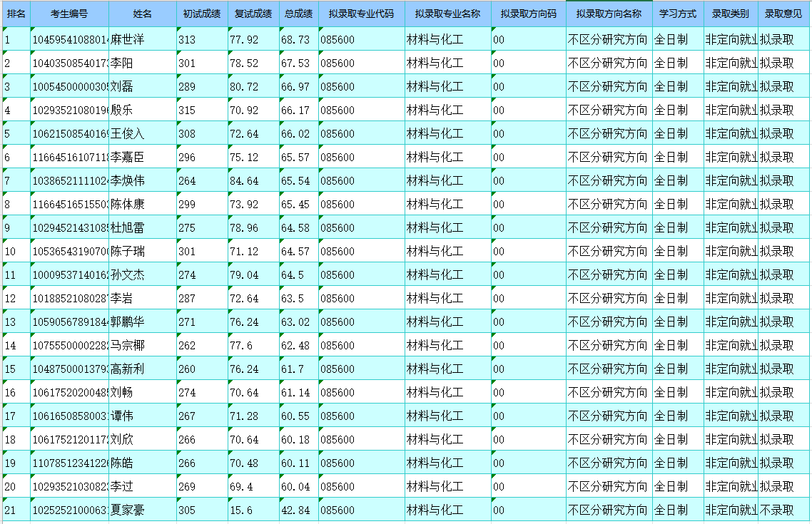The height and width of the screenshot is (524, 812).
Task: Select the 学习方式 column header
Action: tap(677, 14)
